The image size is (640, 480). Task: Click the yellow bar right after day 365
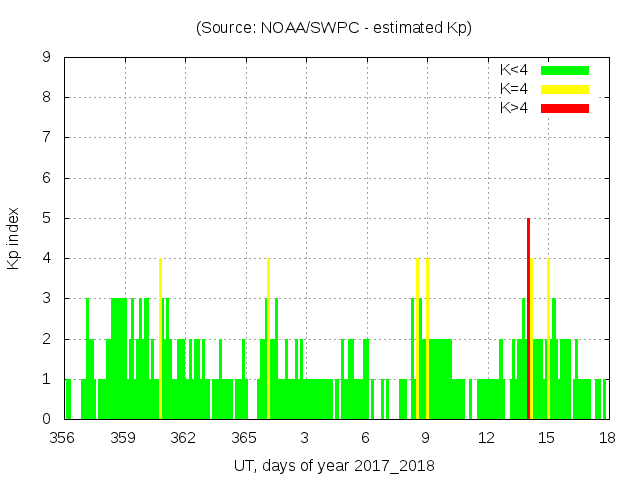coord(268,340)
